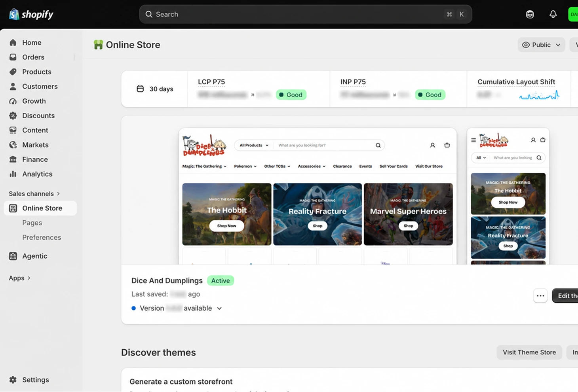
Task: Click the Dice & Dumplings logo in preview
Action: (x=204, y=145)
